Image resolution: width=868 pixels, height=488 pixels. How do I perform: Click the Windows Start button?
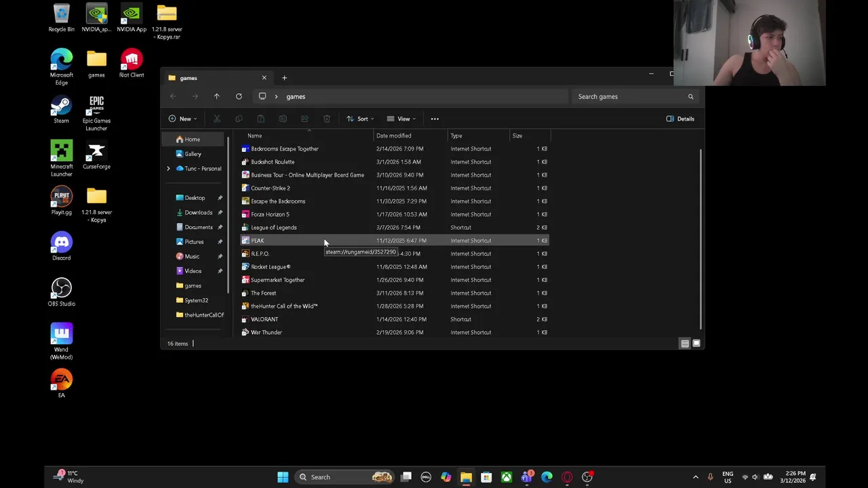coord(283,477)
